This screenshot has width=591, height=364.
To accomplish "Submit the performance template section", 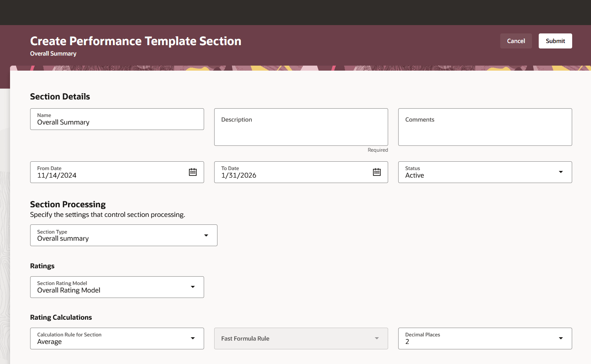I will point(555,41).
